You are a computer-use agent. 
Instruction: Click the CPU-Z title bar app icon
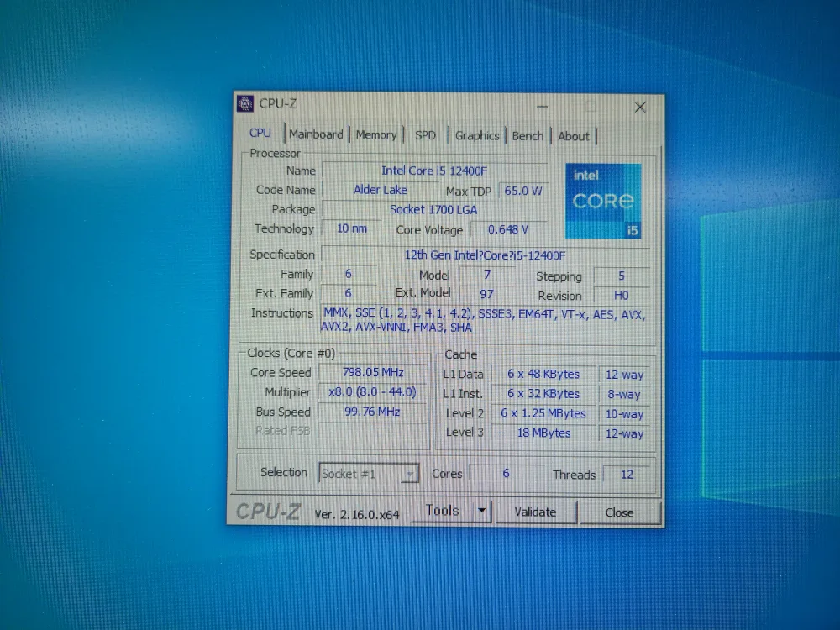244,103
